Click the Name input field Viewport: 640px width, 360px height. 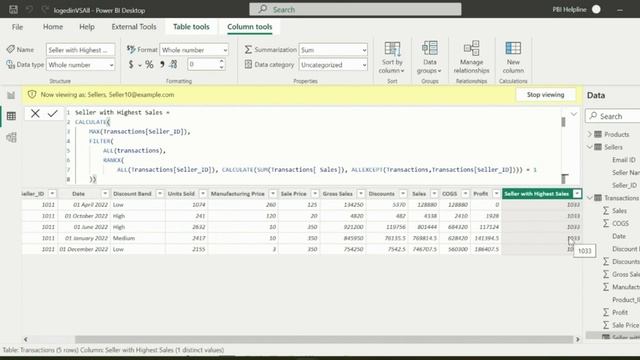(80, 50)
